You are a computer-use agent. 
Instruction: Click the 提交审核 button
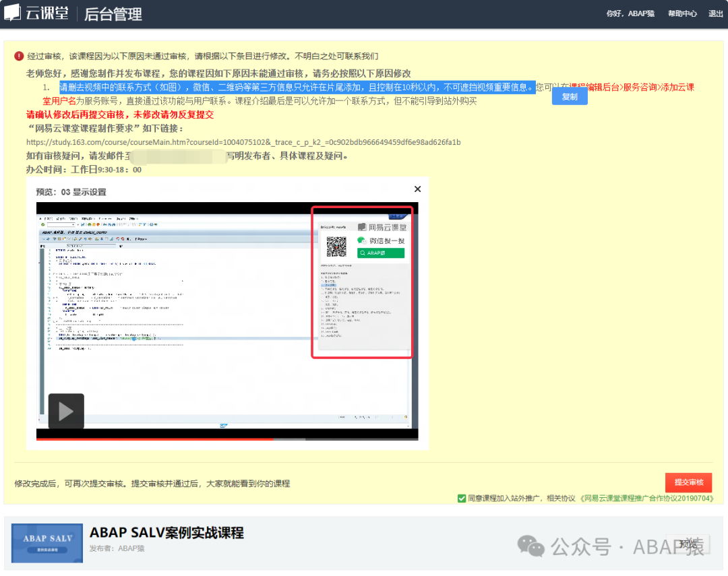point(688,482)
